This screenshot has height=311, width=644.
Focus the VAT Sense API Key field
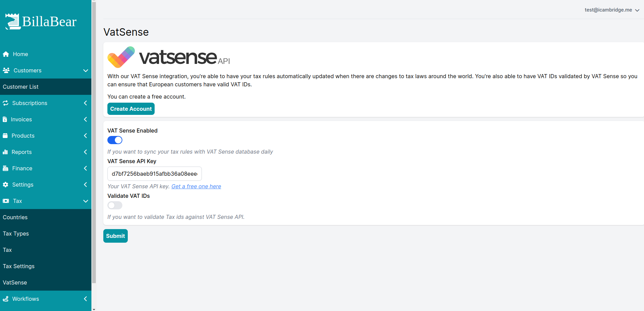155,174
